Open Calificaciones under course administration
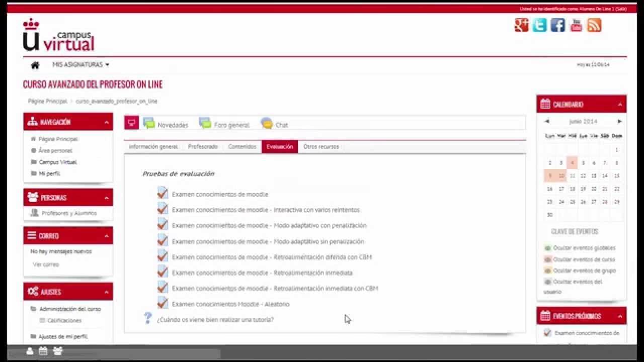This screenshot has height=362, width=644. pos(64,320)
